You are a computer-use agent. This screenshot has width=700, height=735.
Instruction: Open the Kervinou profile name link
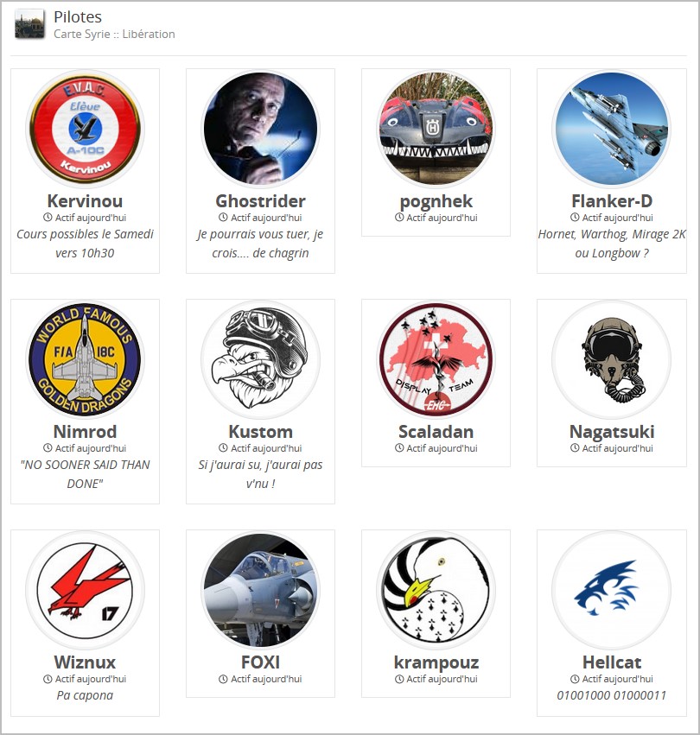[85, 201]
